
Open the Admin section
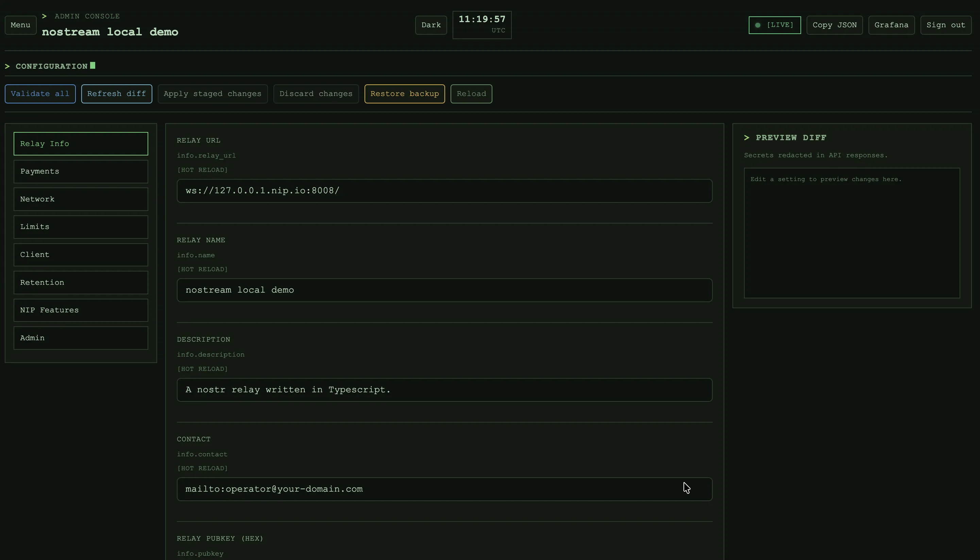(x=81, y=338)
